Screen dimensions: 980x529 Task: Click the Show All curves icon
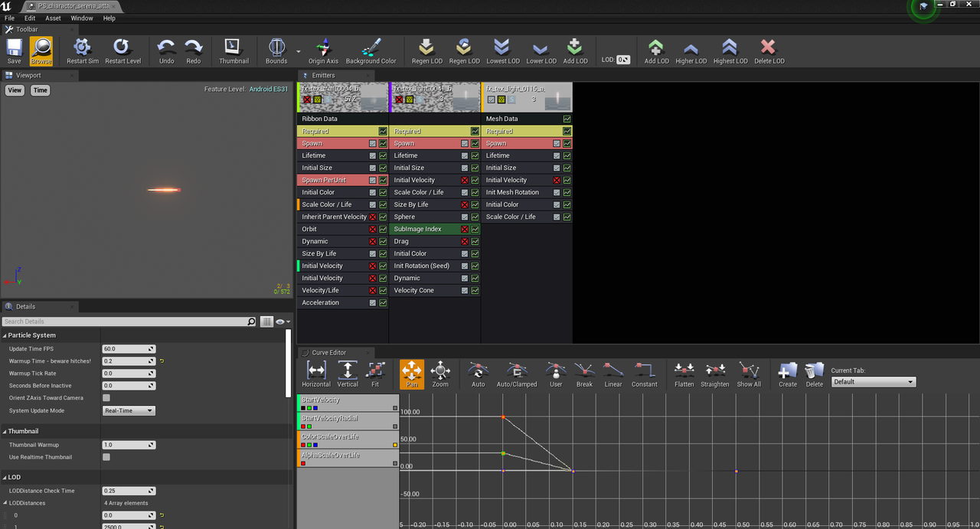tap(749, 374)
